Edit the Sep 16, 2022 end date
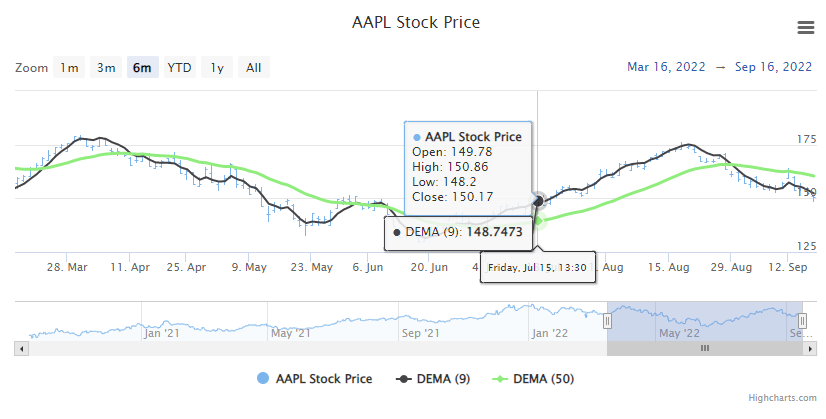 pyautogui.click(x=776, y=67)
